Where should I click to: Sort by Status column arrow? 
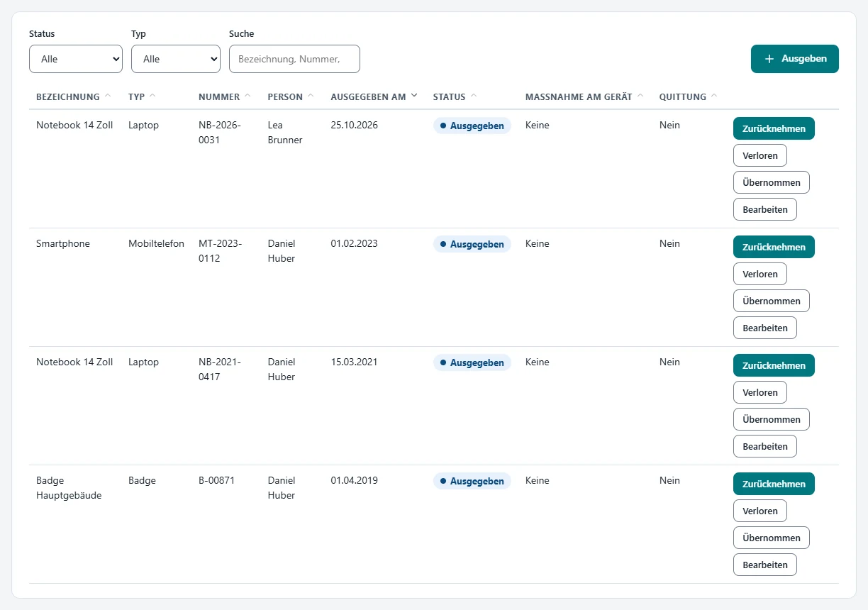[474, 96]
